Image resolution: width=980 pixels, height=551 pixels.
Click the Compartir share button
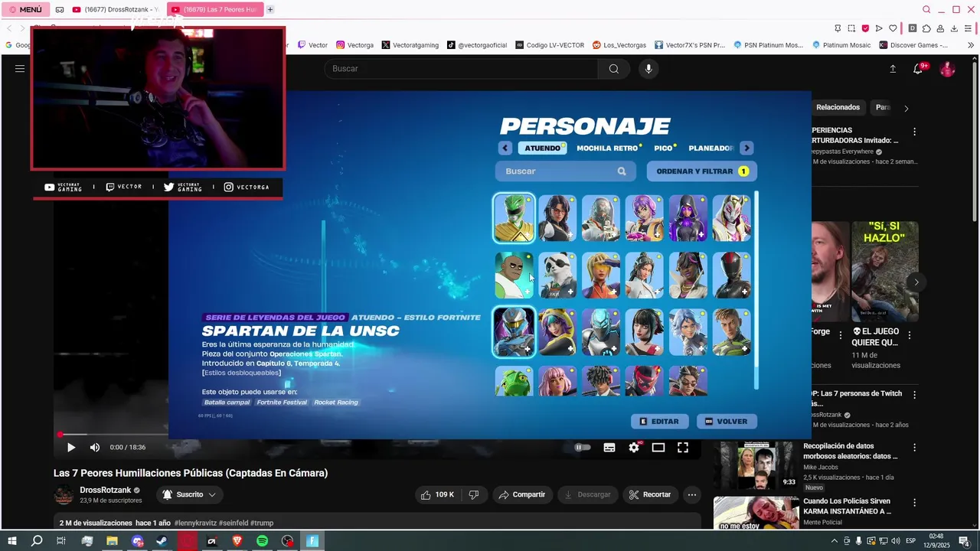pyautogui.click(x=522, y=495)
